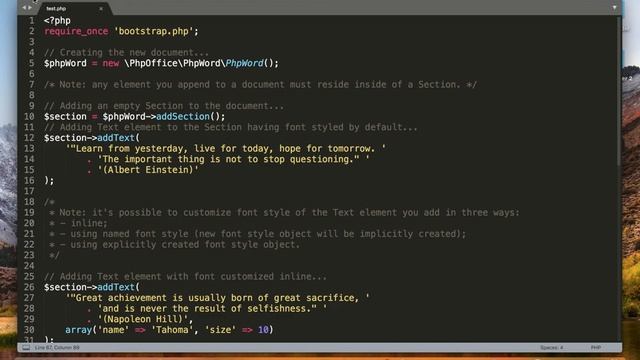Click the 'Learn from yesterday' string
640x360 pixels.
(226, 149)
